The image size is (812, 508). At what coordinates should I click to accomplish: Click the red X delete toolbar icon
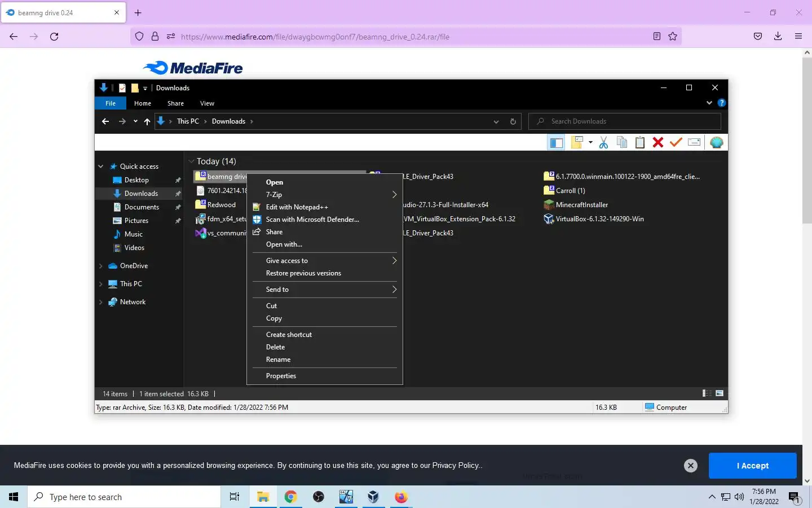(658, 143)
